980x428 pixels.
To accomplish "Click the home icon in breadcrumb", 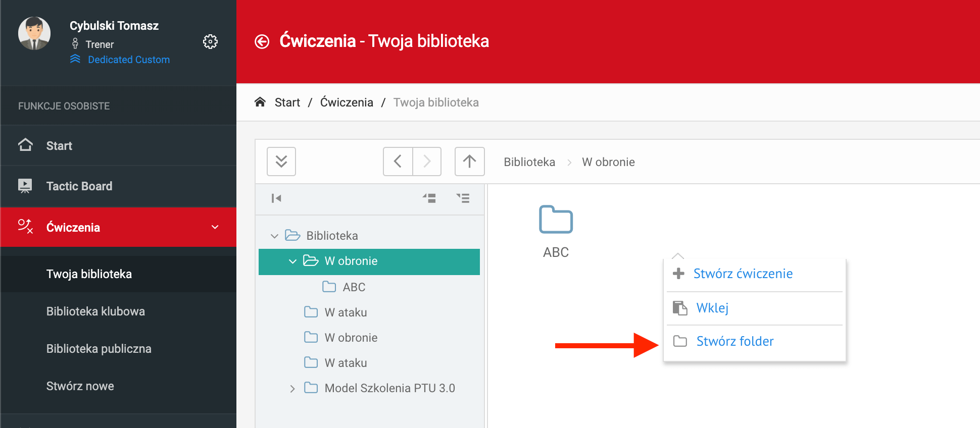I will (260, 102).
